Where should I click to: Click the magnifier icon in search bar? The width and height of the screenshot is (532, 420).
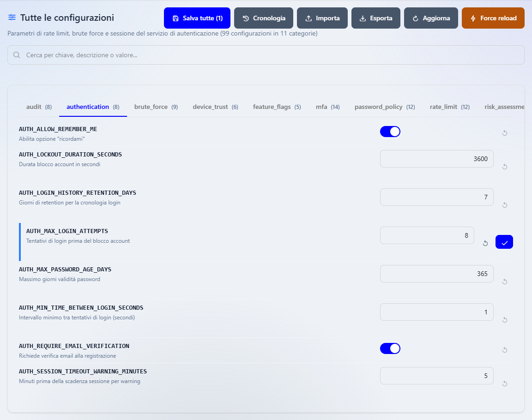coord(16,55)
